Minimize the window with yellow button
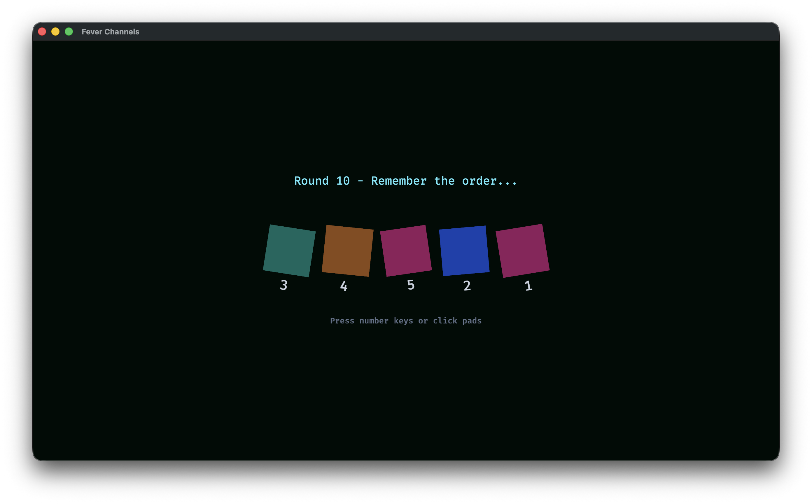The height and width of the screenshot is (504, 812). [55, 32]
